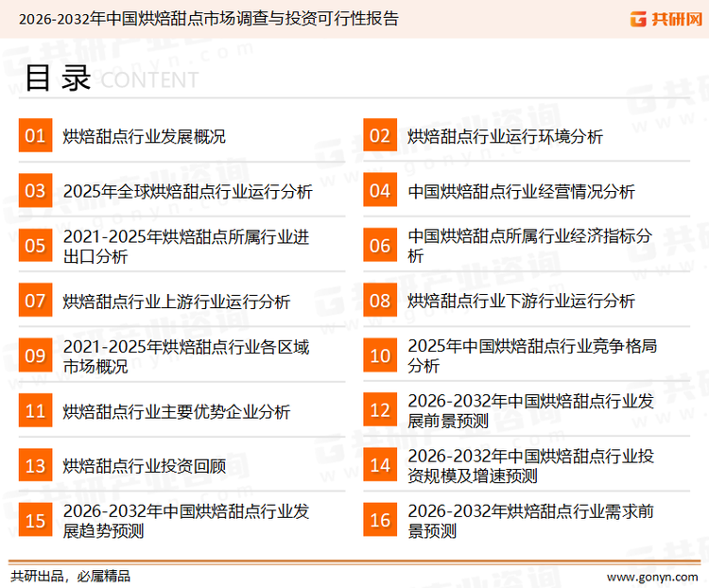Viewport: 709px width, 588px height.
Task: Select 2026-2032年烘焙甜点行业需求前景预测 entry
Action: [x=530, y=521]
